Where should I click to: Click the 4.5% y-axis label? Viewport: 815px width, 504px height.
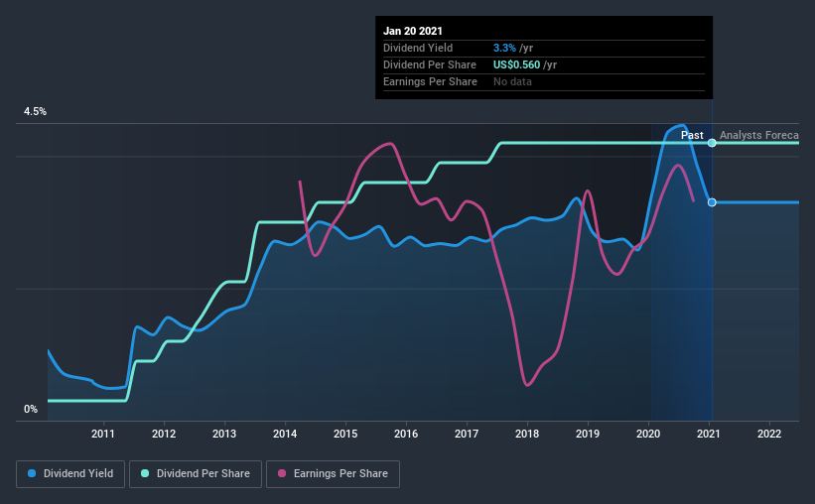pos(35,112)
